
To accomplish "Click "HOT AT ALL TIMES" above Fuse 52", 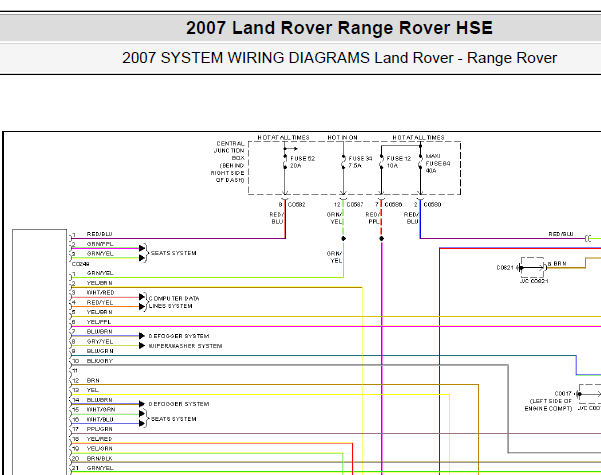I will [283, 137].
